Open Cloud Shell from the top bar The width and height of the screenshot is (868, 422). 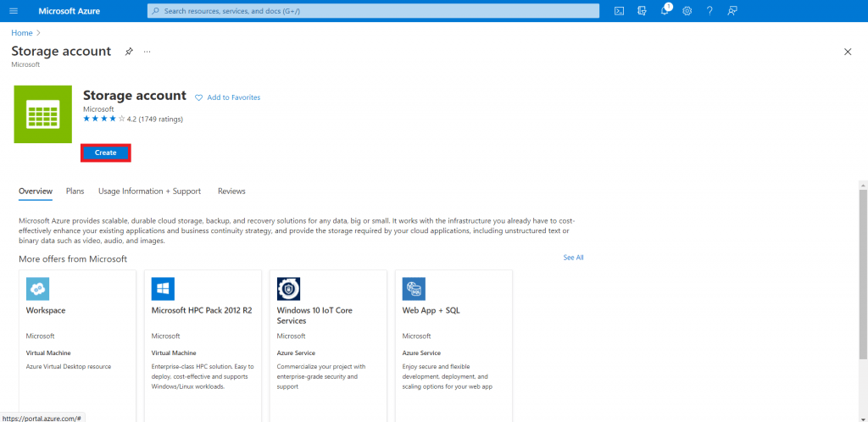pyautogui.click(x=620, y=11)
